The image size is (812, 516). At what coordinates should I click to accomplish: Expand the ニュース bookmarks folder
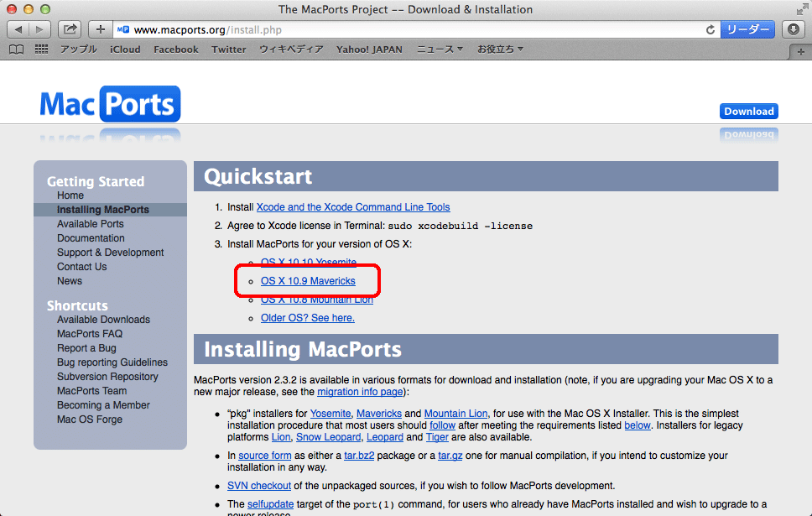pos(440,50)
